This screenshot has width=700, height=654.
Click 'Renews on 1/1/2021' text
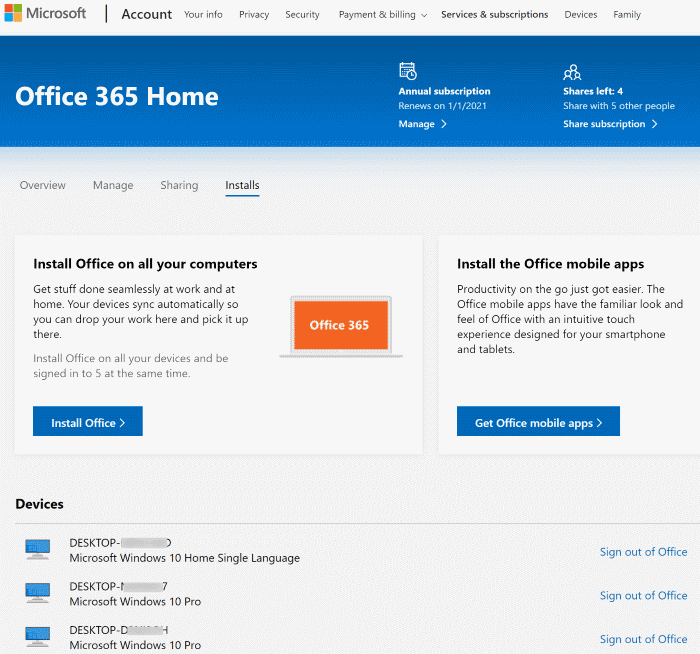[x=442, y=106]
